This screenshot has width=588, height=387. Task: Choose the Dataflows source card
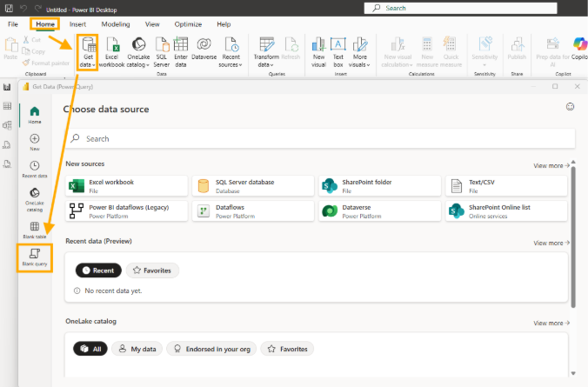pyautogui.click(x=253, y=211)
